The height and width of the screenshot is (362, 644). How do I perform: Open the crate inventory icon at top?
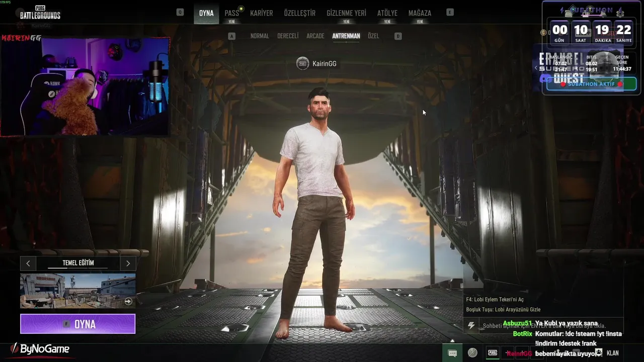[x=568, y=14]
